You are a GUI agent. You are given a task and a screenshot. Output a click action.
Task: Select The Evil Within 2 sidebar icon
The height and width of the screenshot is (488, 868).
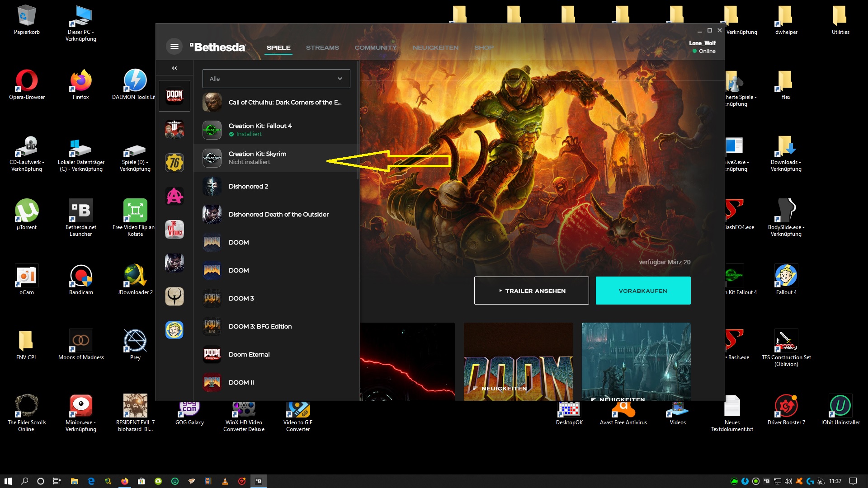[175, 230]
